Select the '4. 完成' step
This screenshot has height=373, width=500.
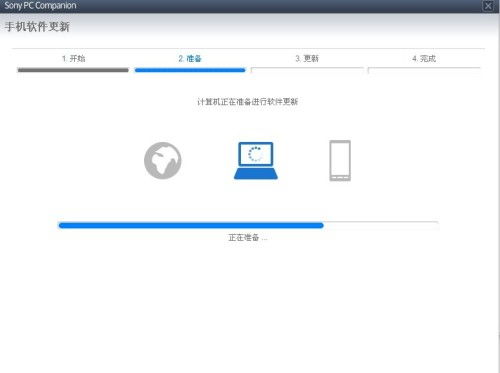tap(424, 59)
